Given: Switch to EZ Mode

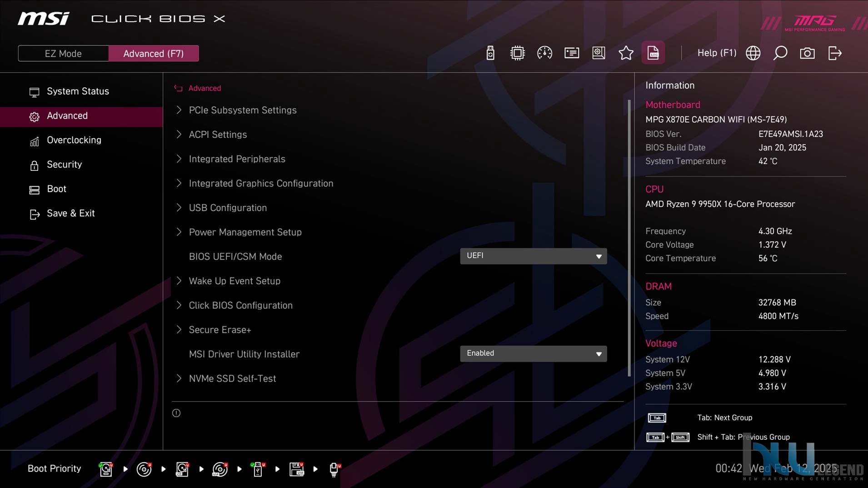Looking at the screenshot, I should (x=63, y=54).
